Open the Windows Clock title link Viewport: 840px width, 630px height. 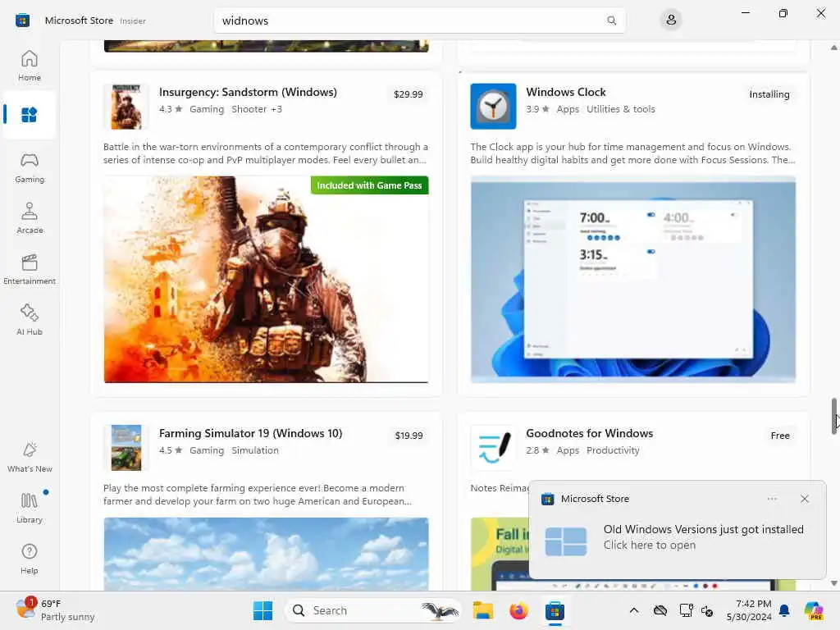(566, 92)
